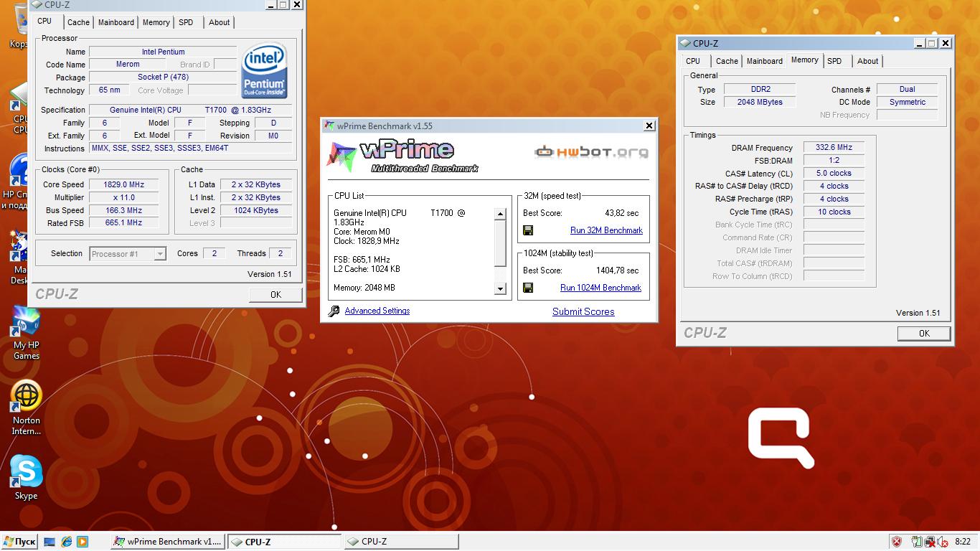Screen dimensions: 980x551
Task: Switch to CPU tab in right CPU-Z
Action: pyautogui.click(x=693, y=61)
